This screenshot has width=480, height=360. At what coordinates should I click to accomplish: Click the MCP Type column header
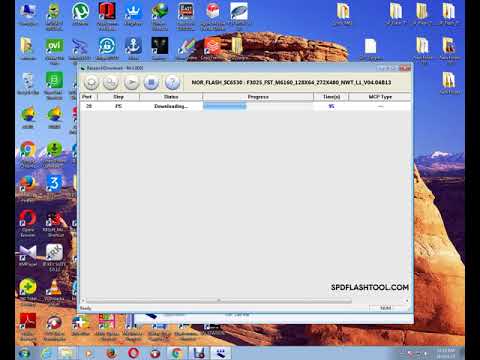click(380, 97)
